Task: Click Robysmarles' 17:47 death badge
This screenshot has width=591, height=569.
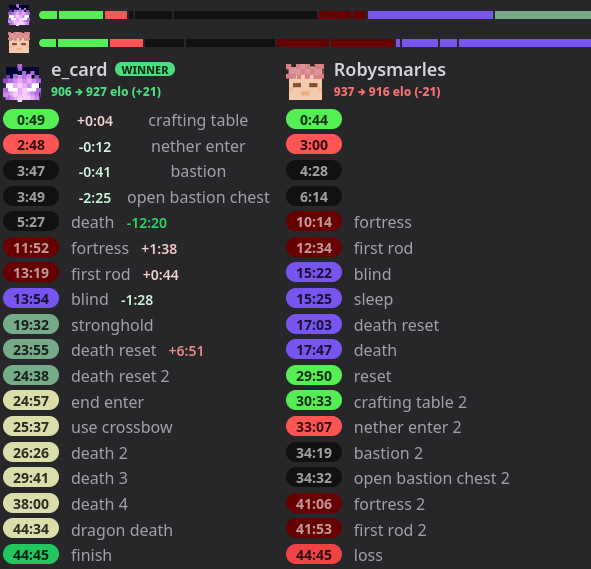Action: coord(314,350)
